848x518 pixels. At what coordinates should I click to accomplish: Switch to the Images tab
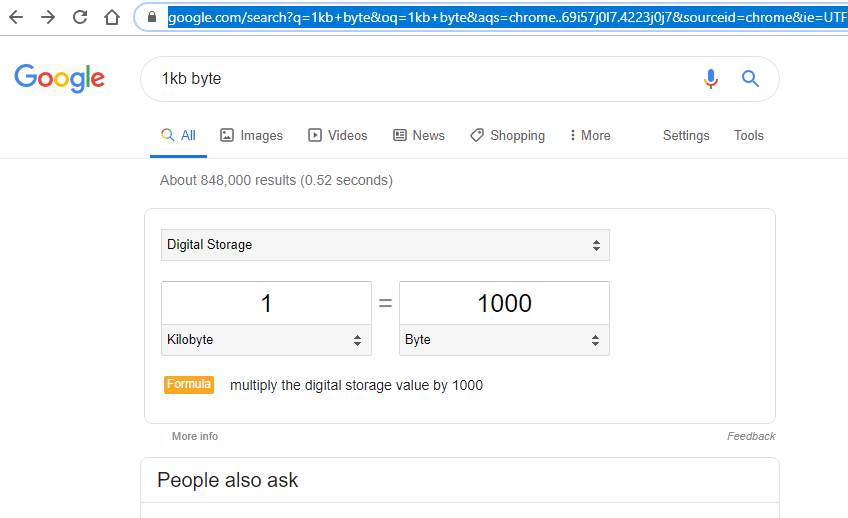(x=251, y=135)
